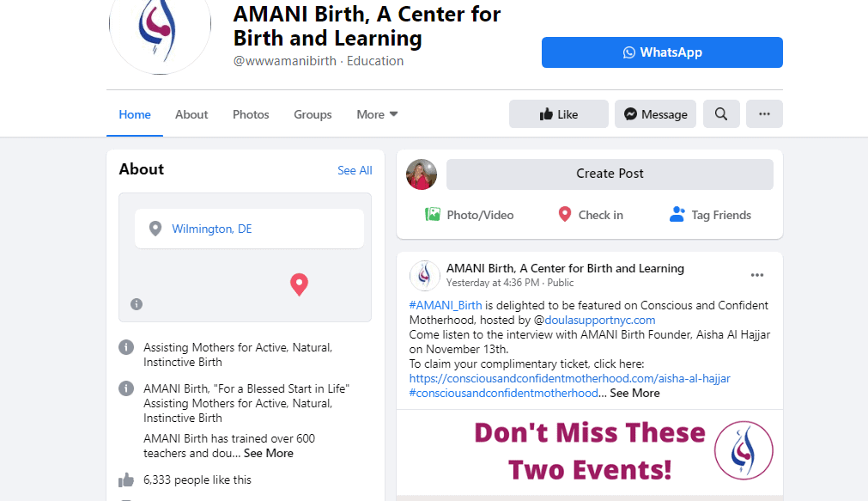Contact the page via WhatsApp button
This screenshot has height=501, width=868.
pyautogui.click(x=662, y=52)
